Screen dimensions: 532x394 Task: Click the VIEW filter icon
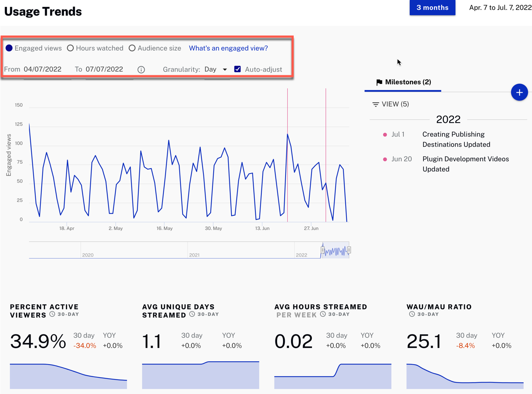click(375, 104)
